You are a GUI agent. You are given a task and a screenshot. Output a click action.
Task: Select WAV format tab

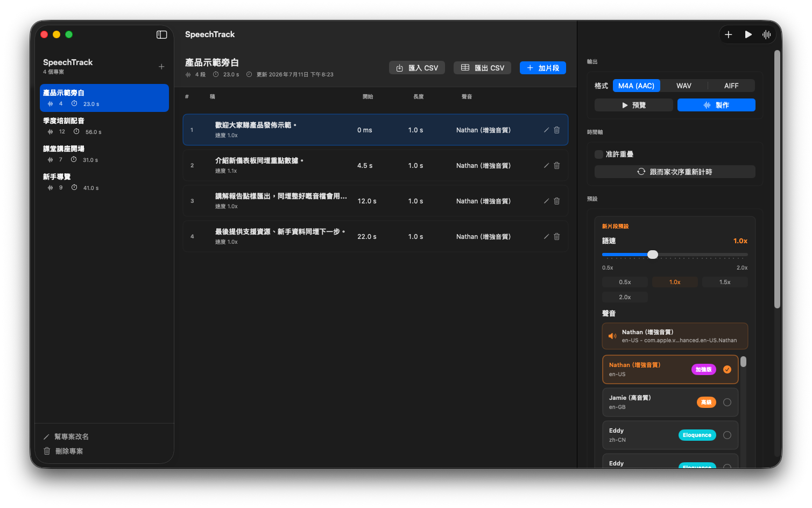(x=684, y=86)
